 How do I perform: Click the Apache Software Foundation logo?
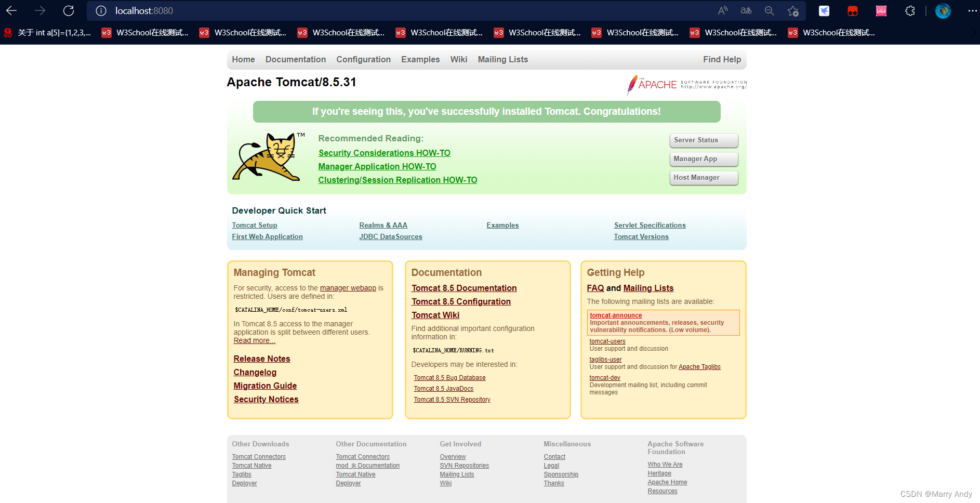(687, 85)
